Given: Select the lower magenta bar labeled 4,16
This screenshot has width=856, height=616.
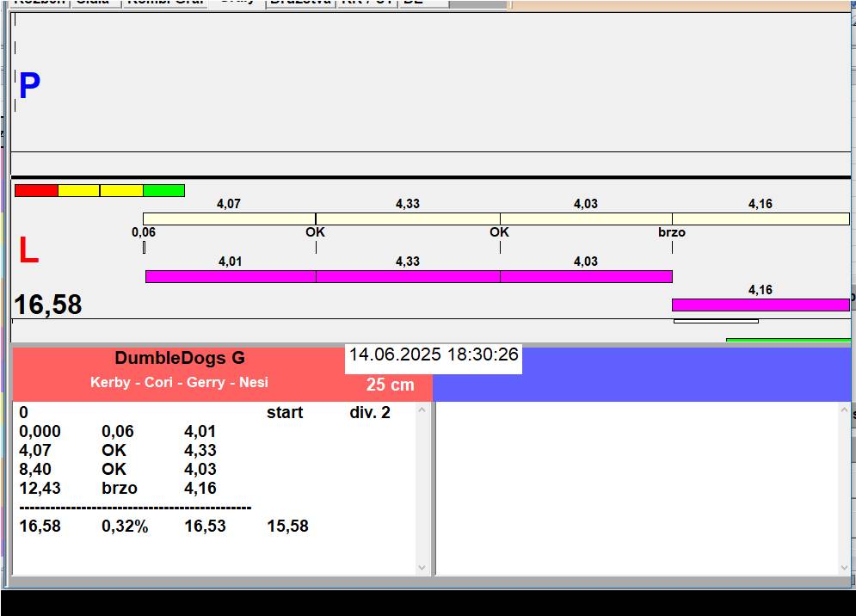Looking at the screenshot, I should click(761, 305).
